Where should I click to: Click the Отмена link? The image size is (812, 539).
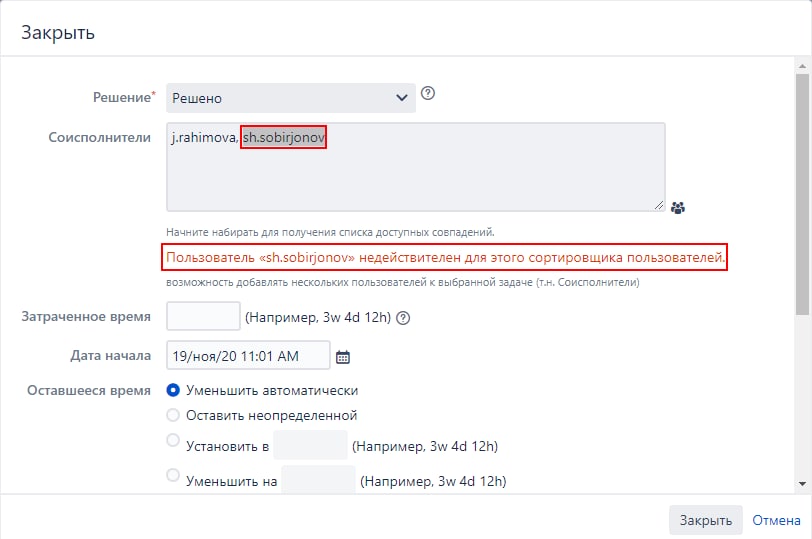click(x=776, y=520)
